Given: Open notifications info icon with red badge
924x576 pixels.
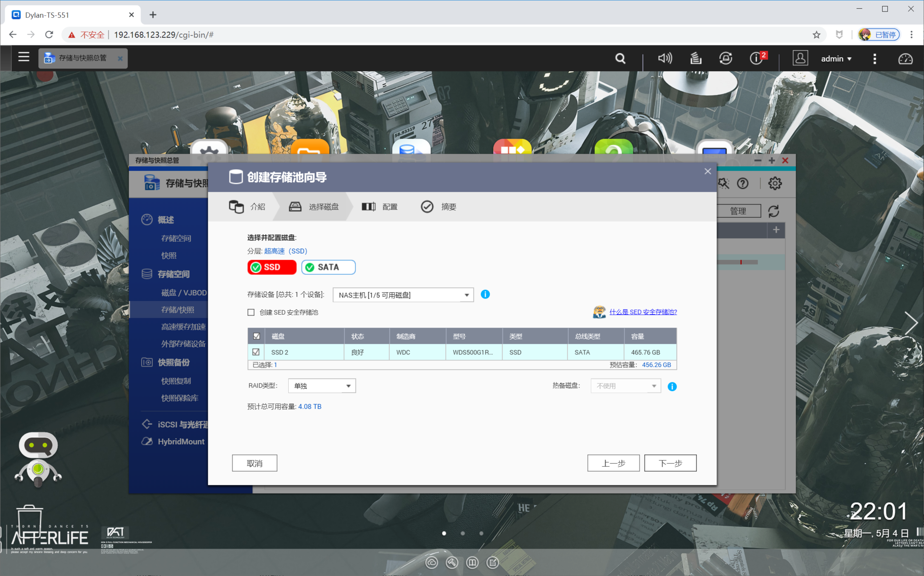Looking at the screenshot, I should [757, 59].
